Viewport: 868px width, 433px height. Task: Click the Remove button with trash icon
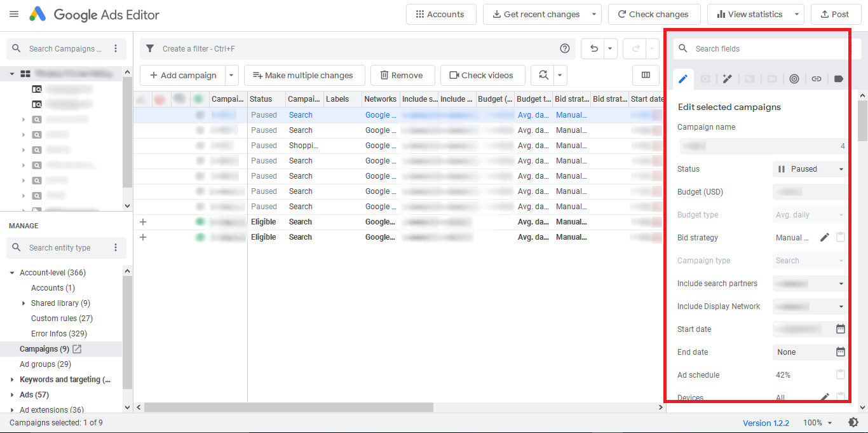coord(402,75)
